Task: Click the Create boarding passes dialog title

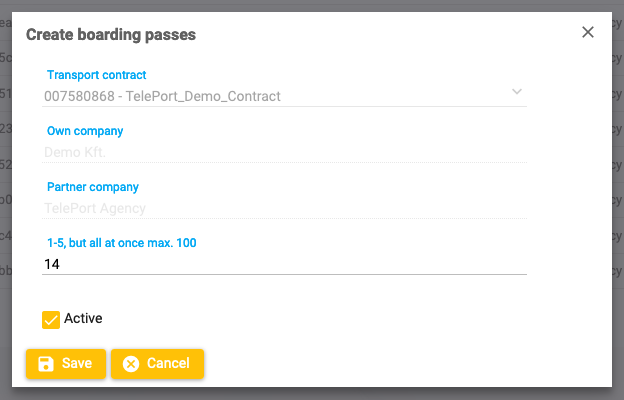Action: tap(111, 35)
